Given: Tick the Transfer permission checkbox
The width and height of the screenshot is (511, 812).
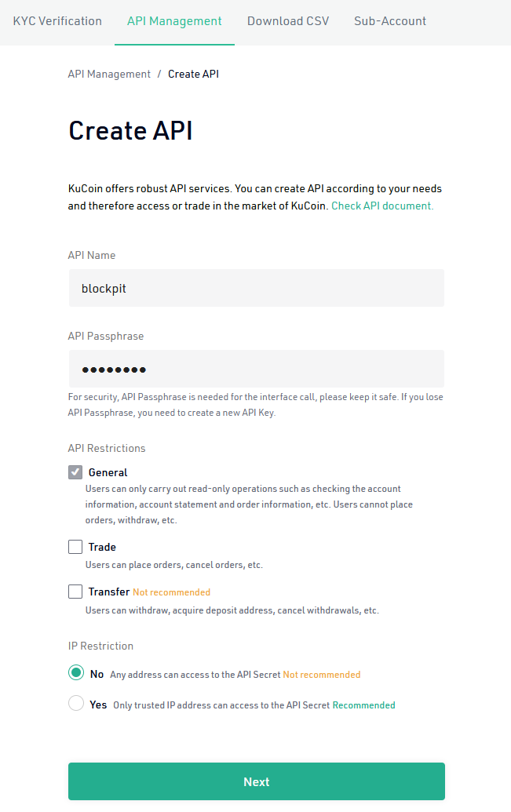Looking at the screenshot, I should [75, 592].
